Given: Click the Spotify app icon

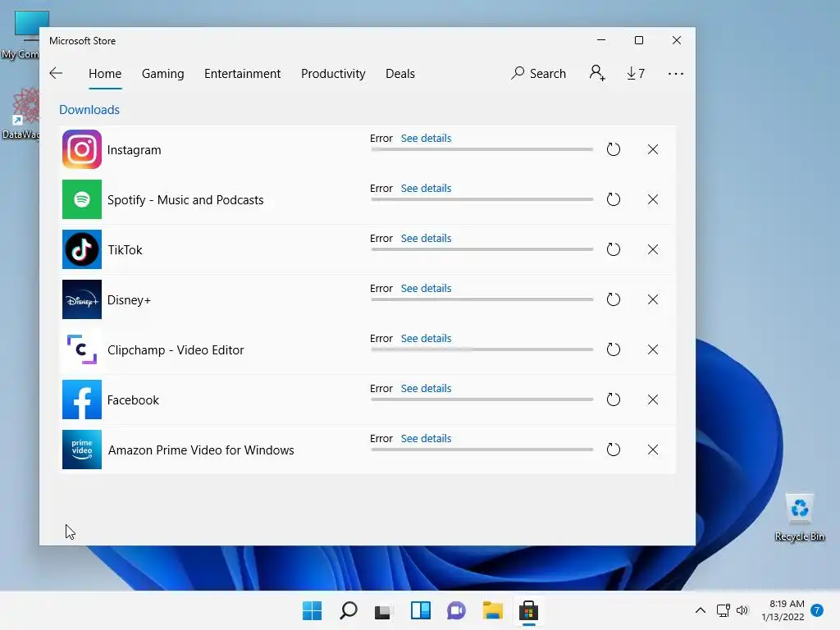Looking at the screenshot, I should click(82, 199).
